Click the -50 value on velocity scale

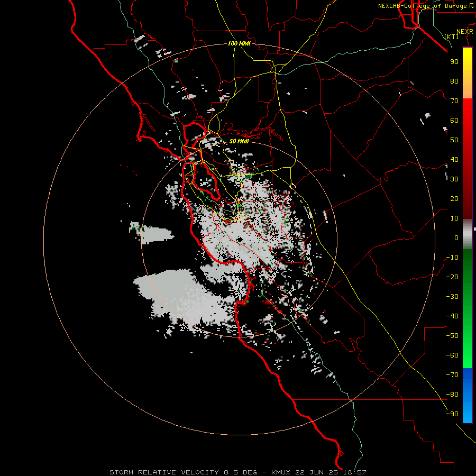click(452, 336)
